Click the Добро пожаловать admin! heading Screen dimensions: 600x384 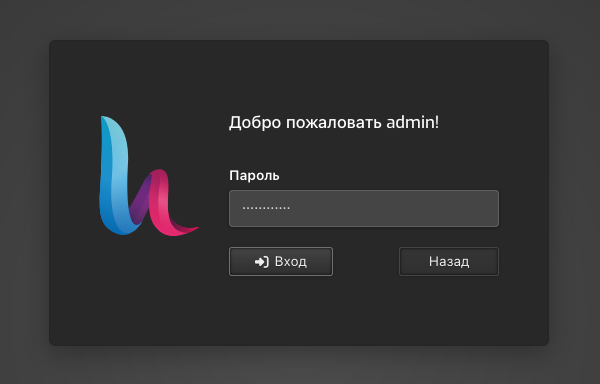coord(334,123)
